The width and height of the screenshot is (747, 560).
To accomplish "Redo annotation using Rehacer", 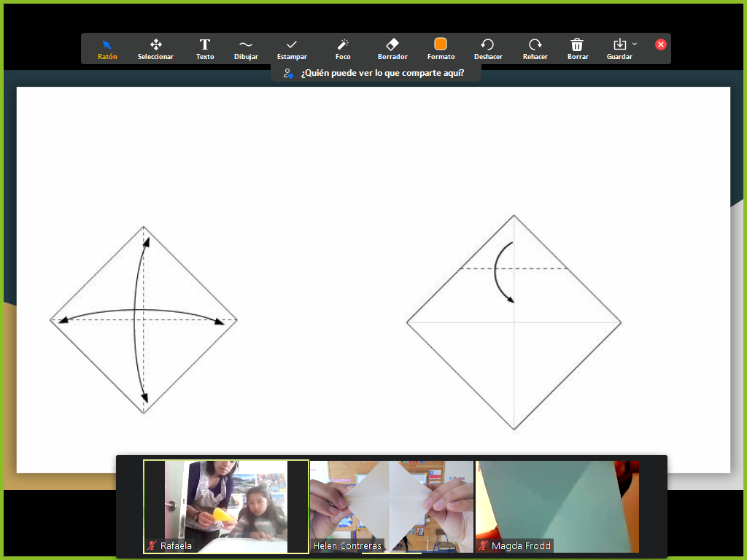I will coord(535,48).
